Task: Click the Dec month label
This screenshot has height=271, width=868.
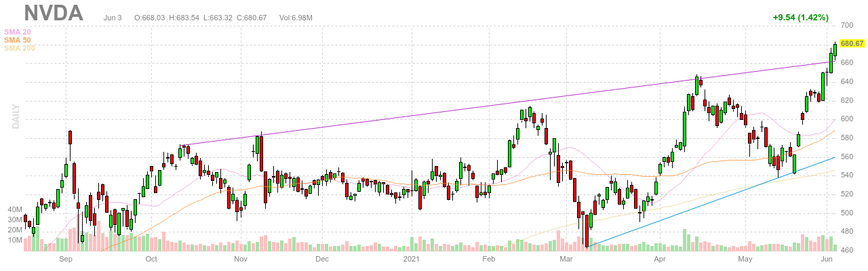Action: 321,259
